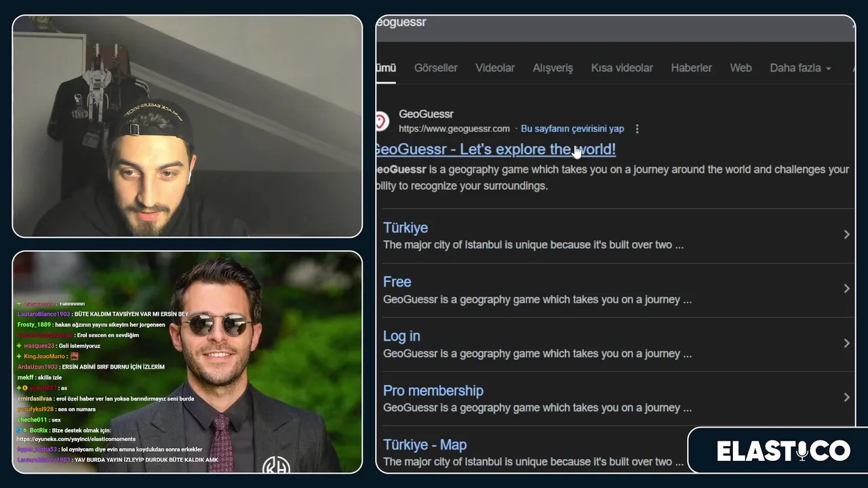Click chat username Frosty_1889
Screen dimensions: 868x488
pos(34,325)
